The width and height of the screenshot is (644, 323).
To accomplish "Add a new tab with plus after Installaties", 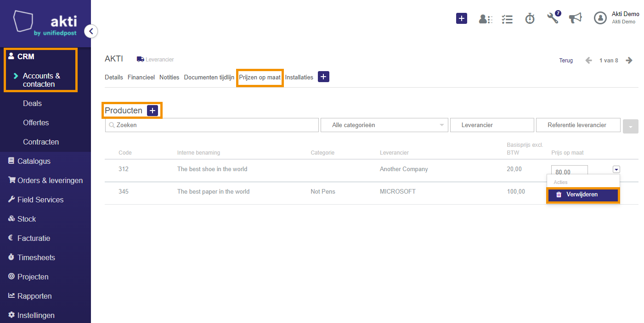I will point(323,77).
